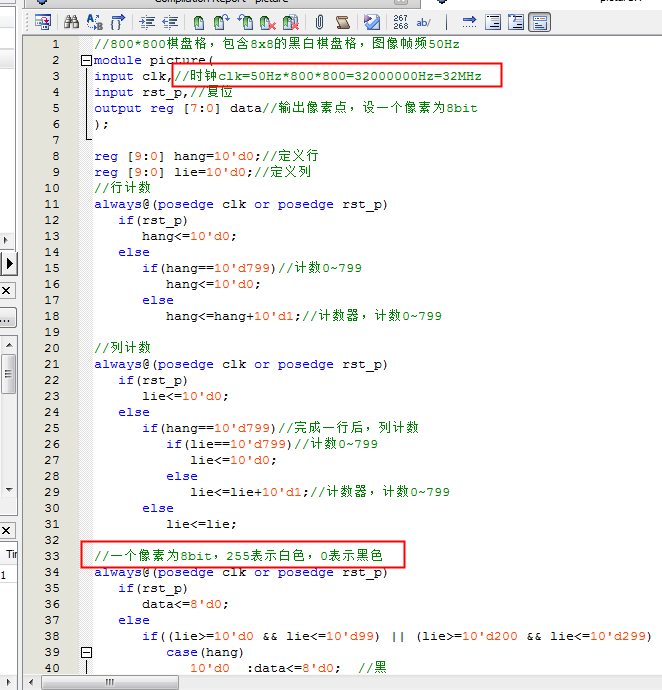Click the second document-list toolbar icon

click(x=516, y=22)
